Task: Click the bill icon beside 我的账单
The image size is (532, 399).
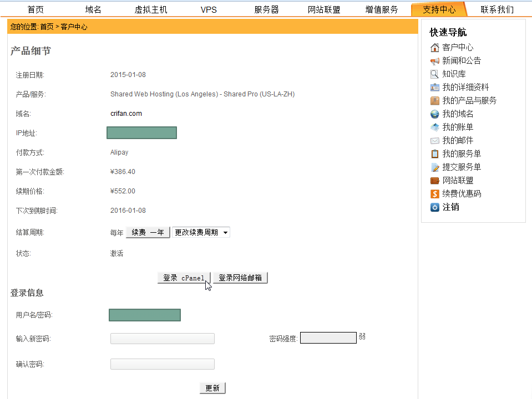Action: [434, 127]
